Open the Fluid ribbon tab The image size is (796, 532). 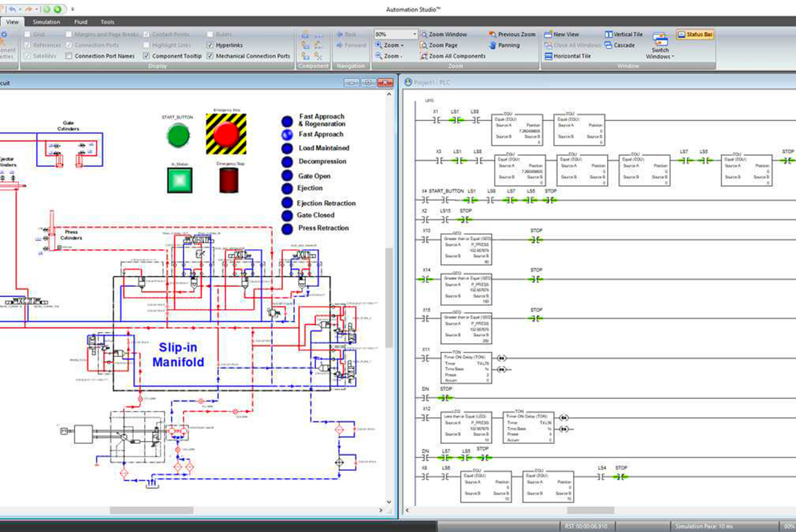pyautogui.click(x=81, y=22)
